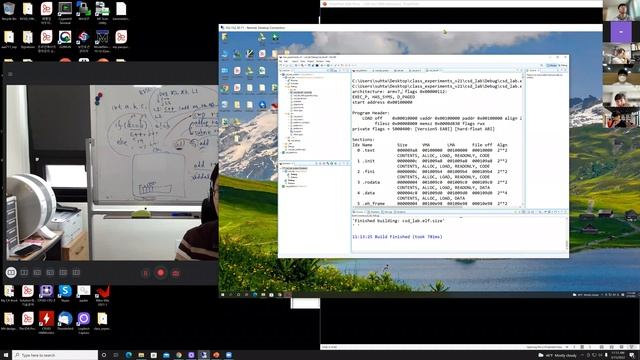This screenshot has width=640, height=360.
Task: Click the '.rodata' section row
Action: point(431,182)
